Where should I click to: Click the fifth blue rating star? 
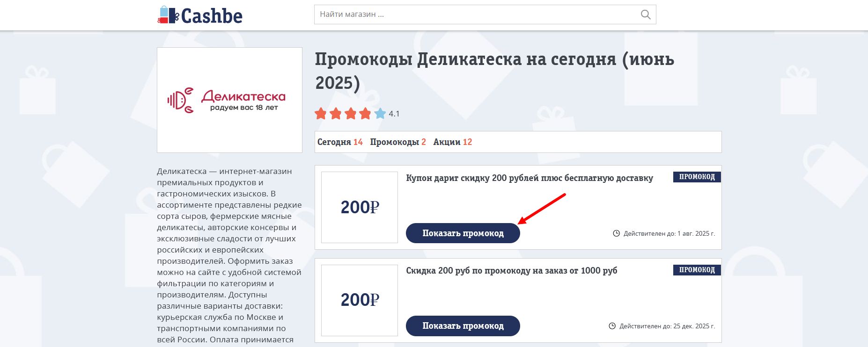click(x=380, y=114)
